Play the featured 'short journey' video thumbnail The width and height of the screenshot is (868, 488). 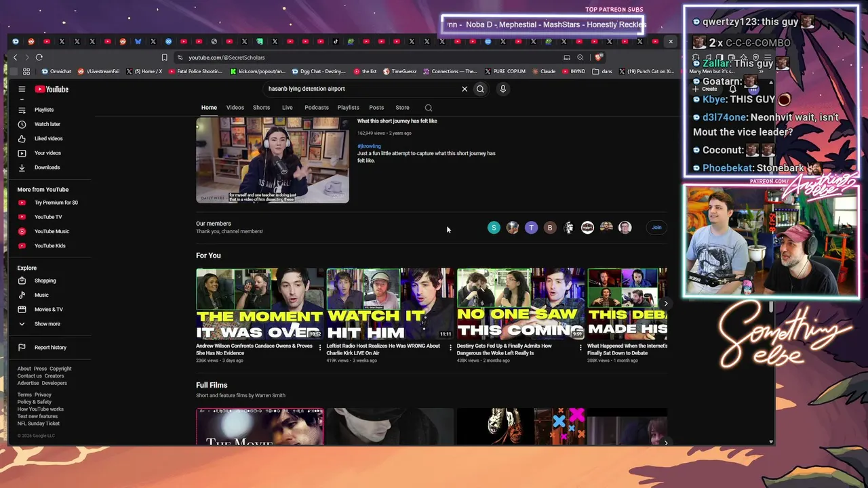pos(273,161)
